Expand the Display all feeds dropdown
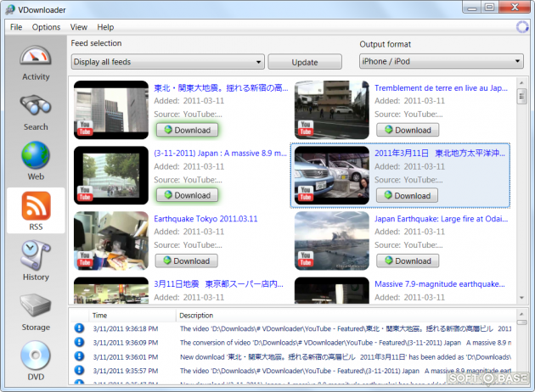 point(167,62)
